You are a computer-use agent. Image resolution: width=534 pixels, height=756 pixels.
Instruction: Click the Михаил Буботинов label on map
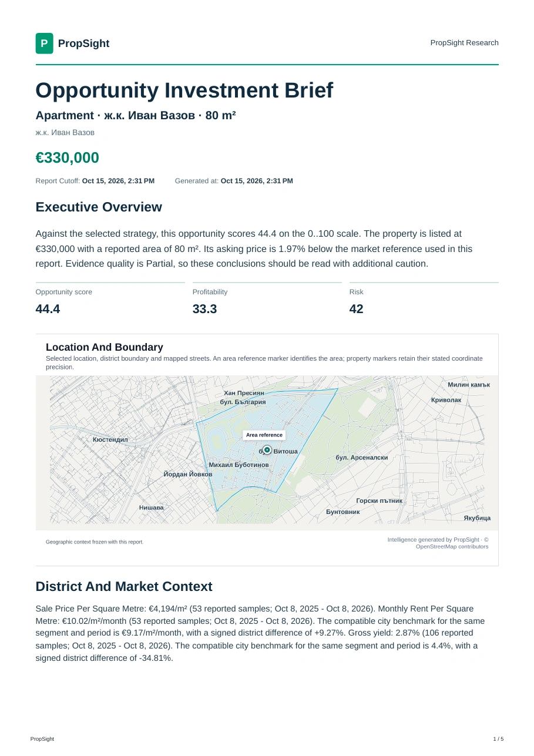coord(239,465)
